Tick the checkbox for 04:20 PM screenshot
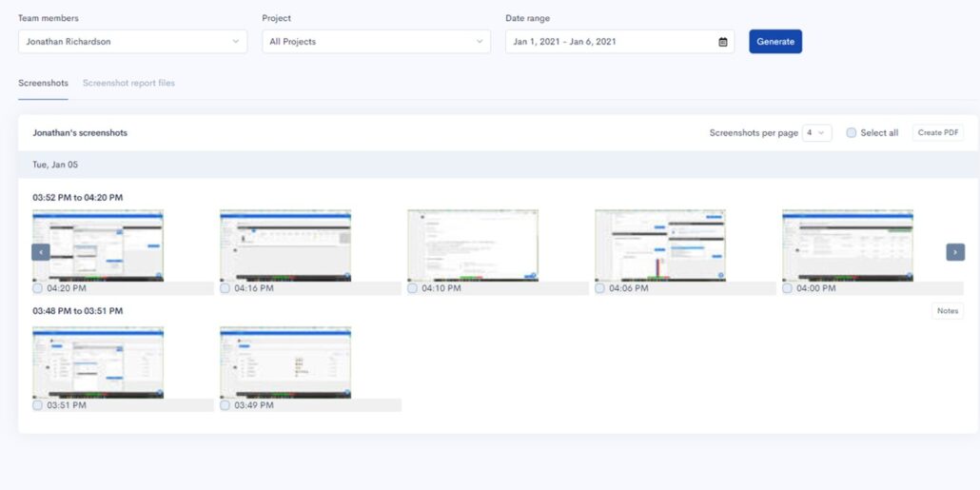Viewport: 980px width, 490px height. [38, 288]
